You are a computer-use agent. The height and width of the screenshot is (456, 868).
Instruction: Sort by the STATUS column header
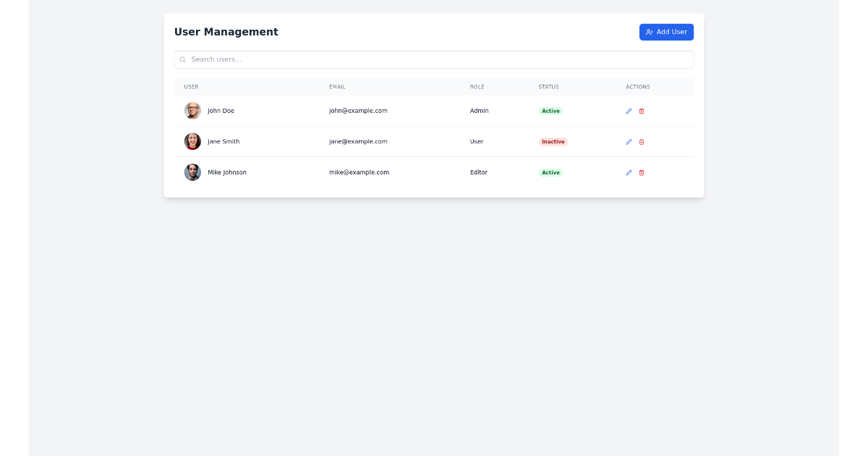[548, 87]
